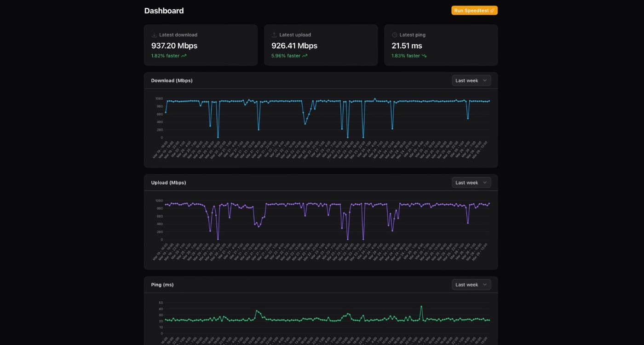Screen dimensions: 644x345
Task: Click the trend-down icon after 1.83% faster
Action: [424, 56]
